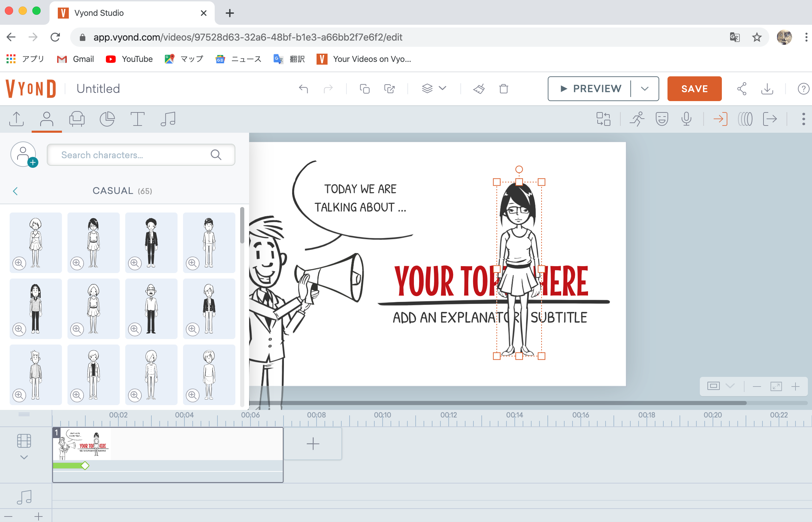
Task: Add a new scene with plus
Action: (313, 444)
